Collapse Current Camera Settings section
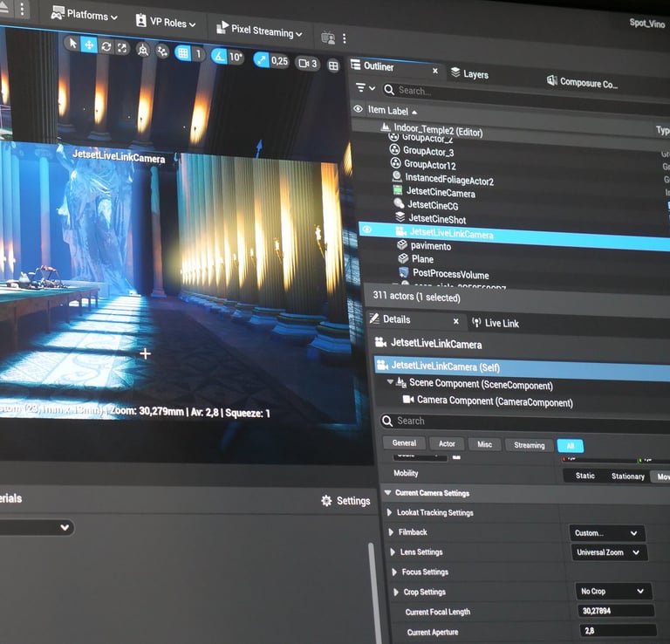670x644 pixels. [x=387, y=492]
